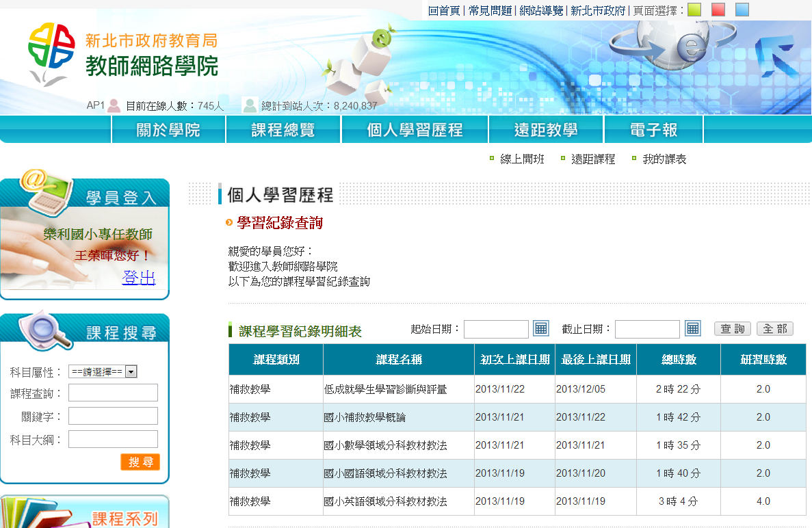Screen dimensions: 812x528
Task: Click the orange 搜尋 search button
Action: pyautogui.click(x=140, y=462)
